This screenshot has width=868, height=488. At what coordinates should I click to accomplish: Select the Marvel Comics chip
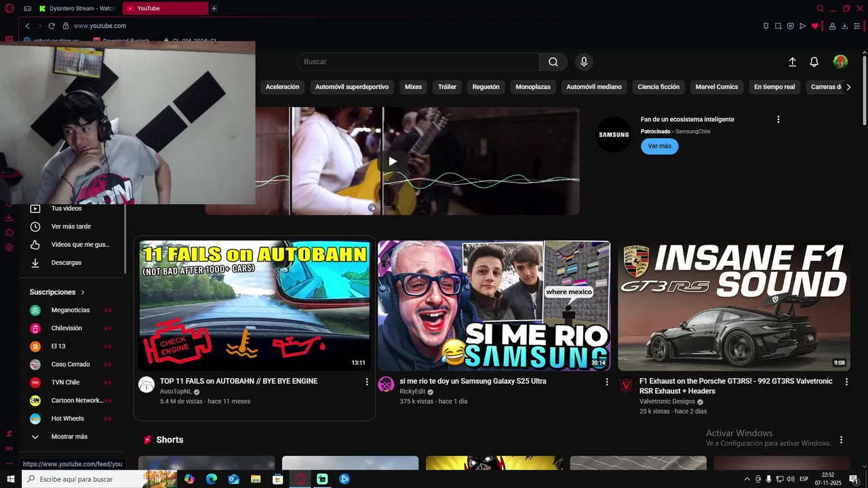(717, 87)
